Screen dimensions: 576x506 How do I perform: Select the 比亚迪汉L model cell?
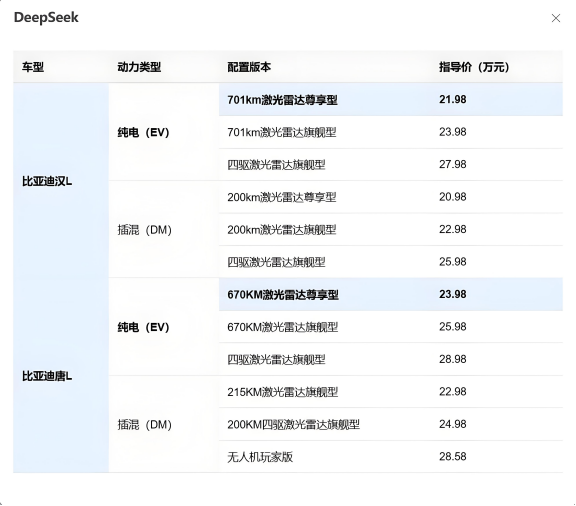[61, 180]
